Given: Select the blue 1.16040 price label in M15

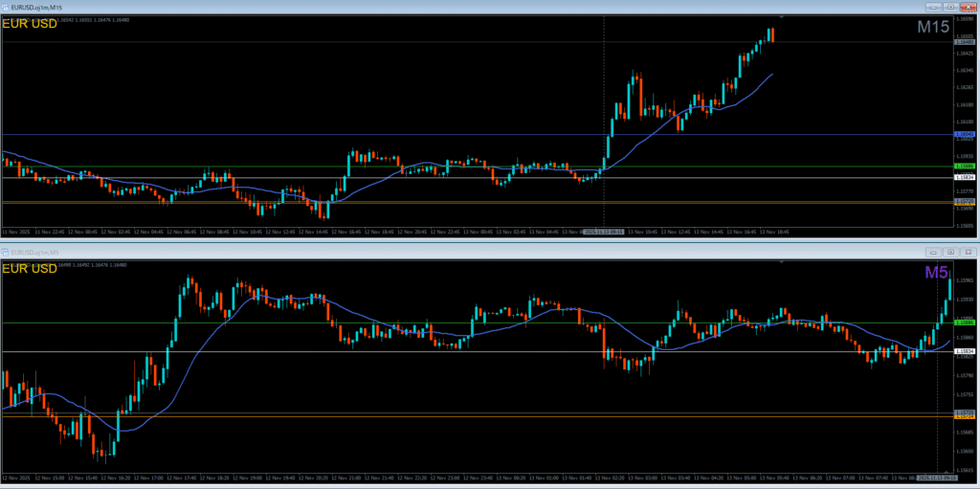Looking at the screenshot, I should point(966,135).
